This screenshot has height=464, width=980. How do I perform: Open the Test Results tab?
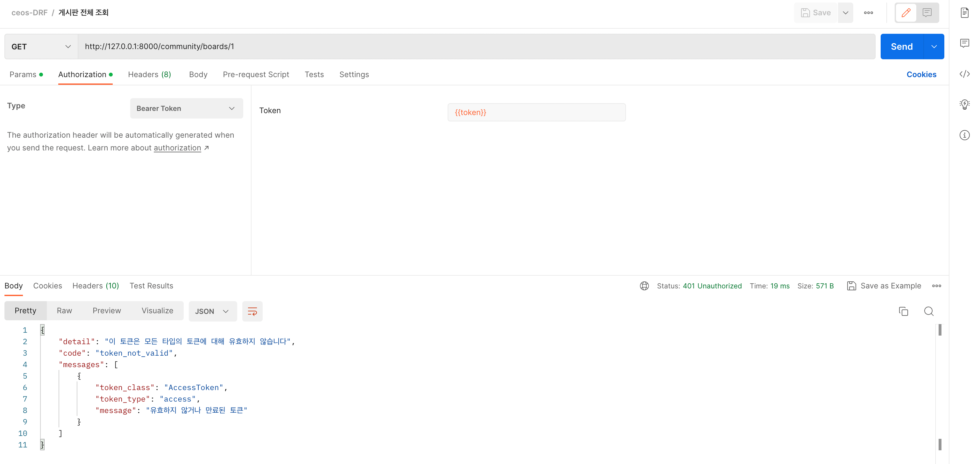[152, 286]
